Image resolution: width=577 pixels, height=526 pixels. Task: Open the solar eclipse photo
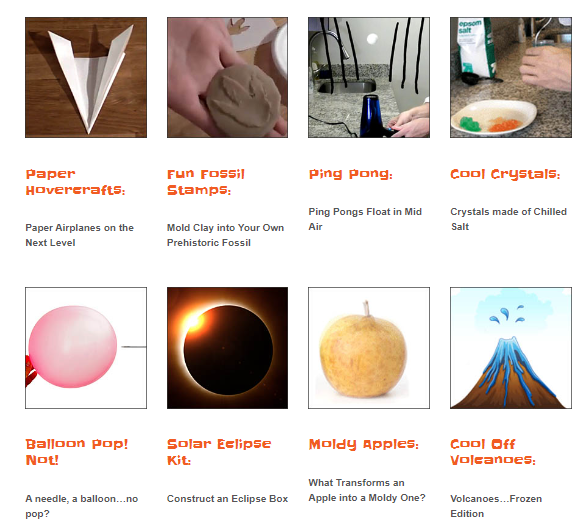pos(227,348)
